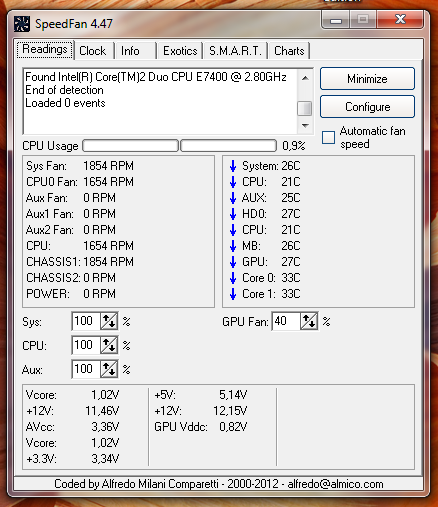Click the 'Found Intel(R) Core(TM)2 Duo' log line
Image resolution: width=438 pixels, height=507 pixels.
(156, 77)
